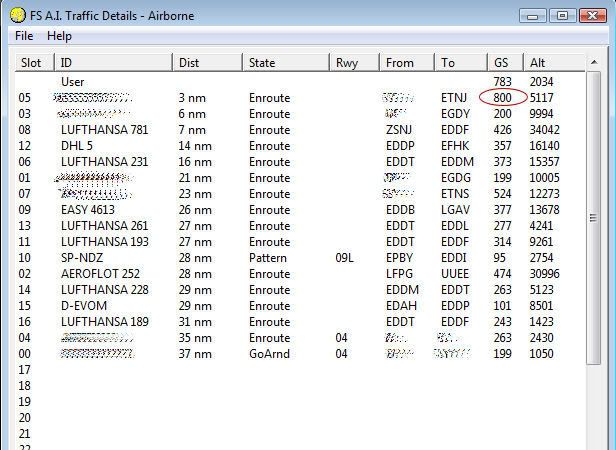Click the User ground speed 783
Screen dimensions: 616x450
click(x=502, y=82)
